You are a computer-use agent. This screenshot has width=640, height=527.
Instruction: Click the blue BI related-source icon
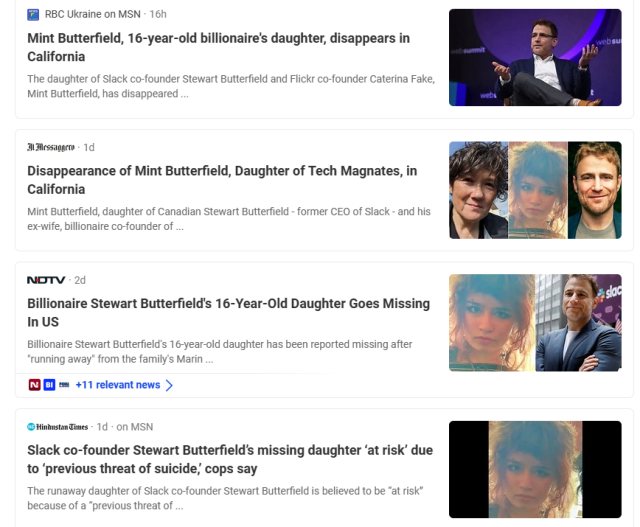point(49,385)
